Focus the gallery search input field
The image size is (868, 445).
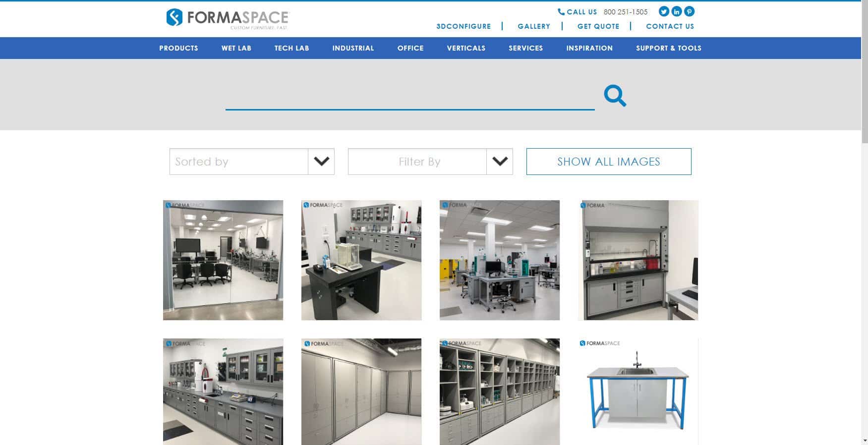click(410, 97)
